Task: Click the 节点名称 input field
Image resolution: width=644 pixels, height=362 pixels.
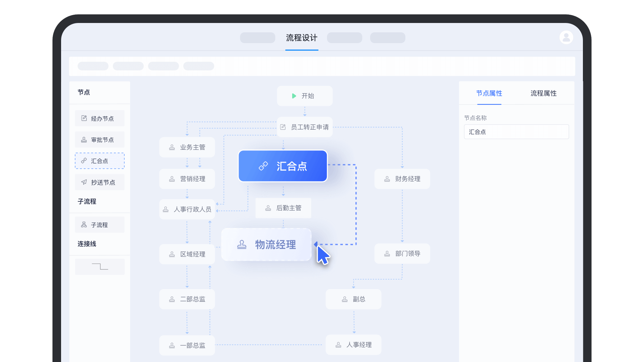Action: point(516,132)
